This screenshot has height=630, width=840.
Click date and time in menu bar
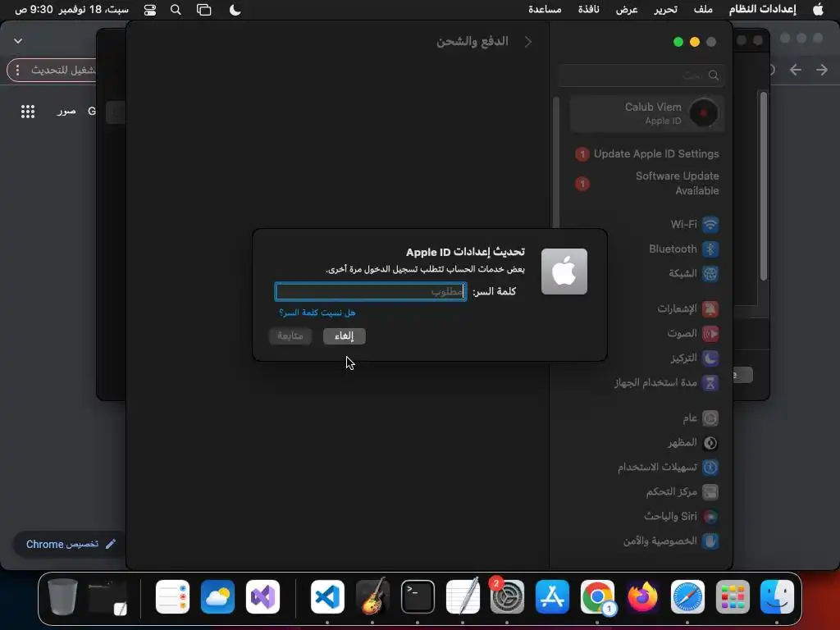71,10
